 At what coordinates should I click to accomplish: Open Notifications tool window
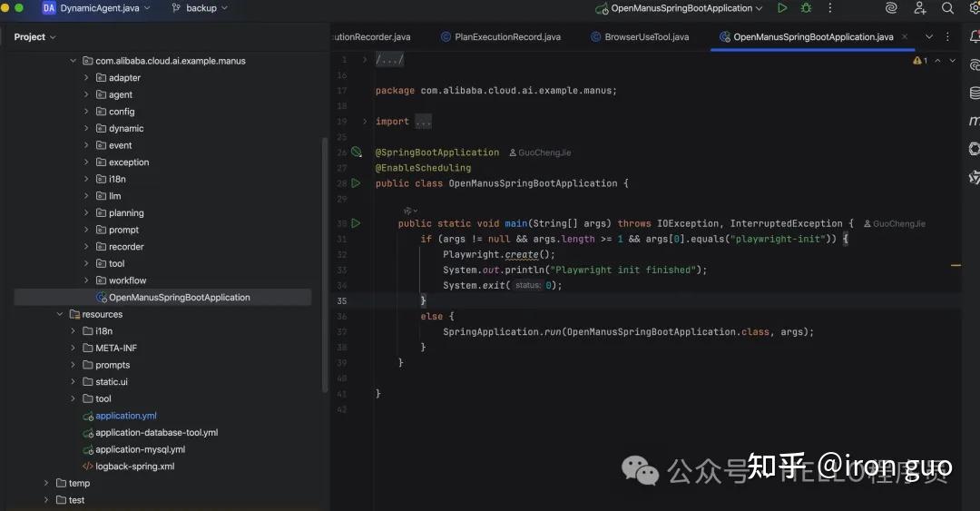(975, 37)
